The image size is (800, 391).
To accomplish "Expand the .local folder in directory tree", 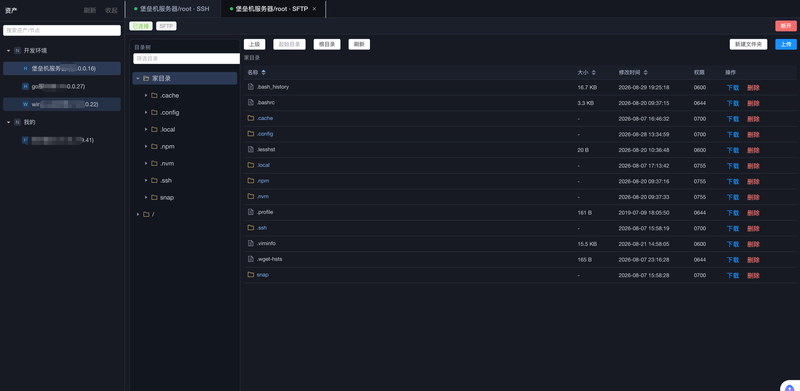I will tap(146, 129).
